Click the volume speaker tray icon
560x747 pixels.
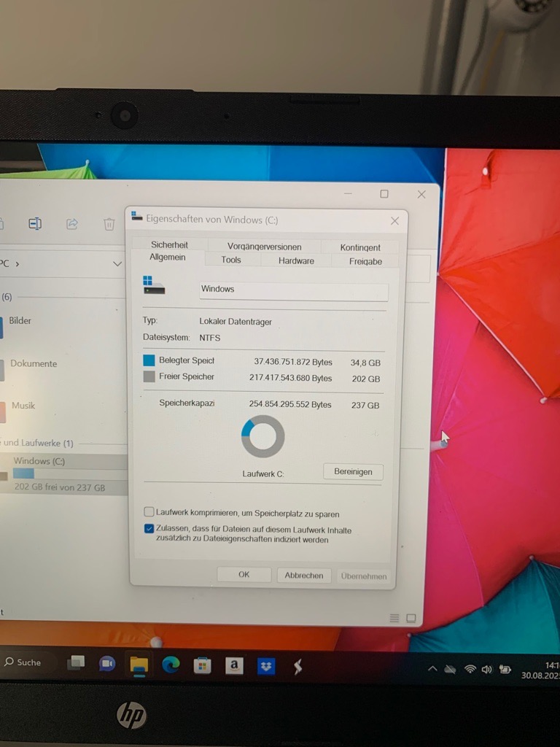(x=486, y=670)
